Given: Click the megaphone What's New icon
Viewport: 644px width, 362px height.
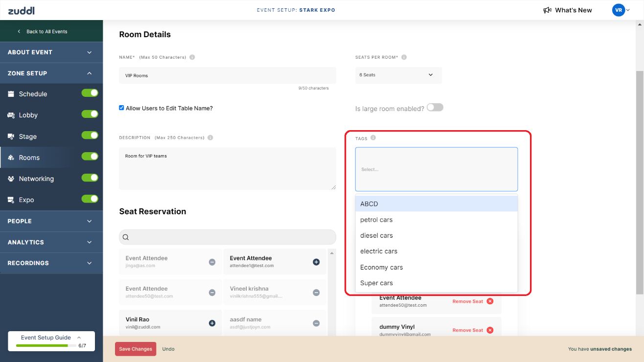Looking at the screenshot, I should pos(548,10).
